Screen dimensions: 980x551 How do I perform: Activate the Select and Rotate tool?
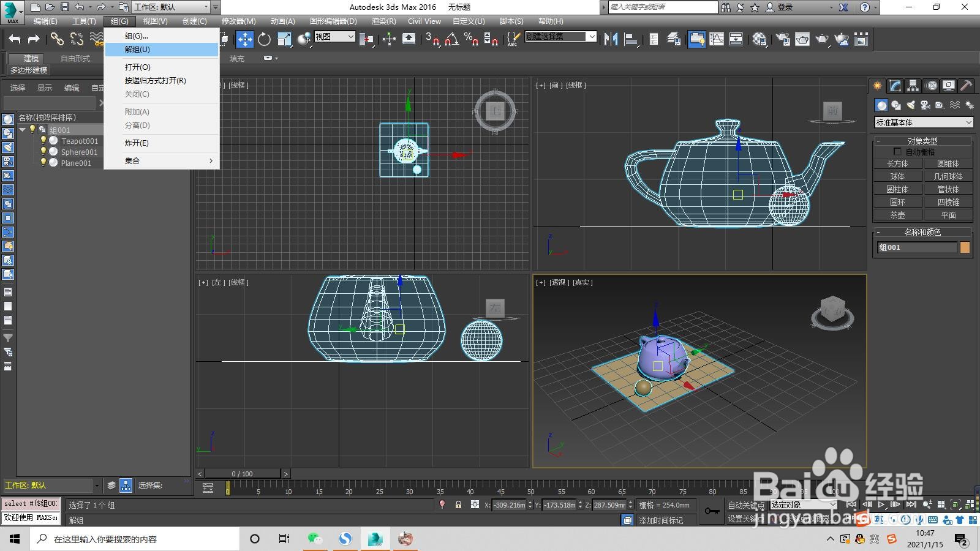[263, 39]
